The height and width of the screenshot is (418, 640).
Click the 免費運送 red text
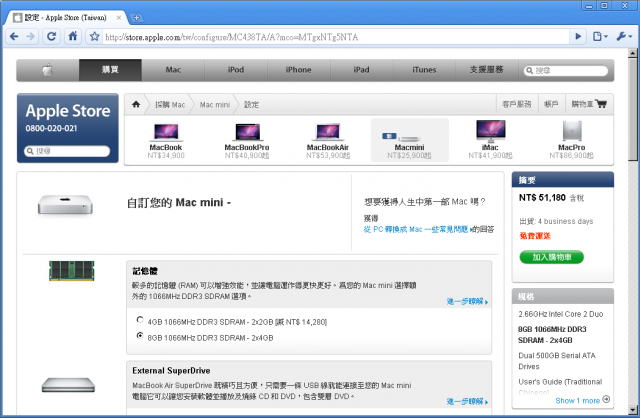[535, 236]
